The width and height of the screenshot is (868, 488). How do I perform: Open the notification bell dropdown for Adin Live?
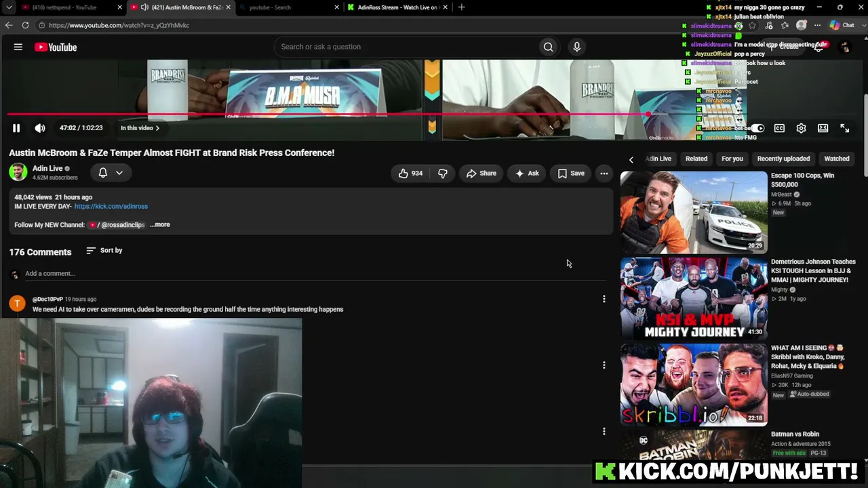[111, 173]
